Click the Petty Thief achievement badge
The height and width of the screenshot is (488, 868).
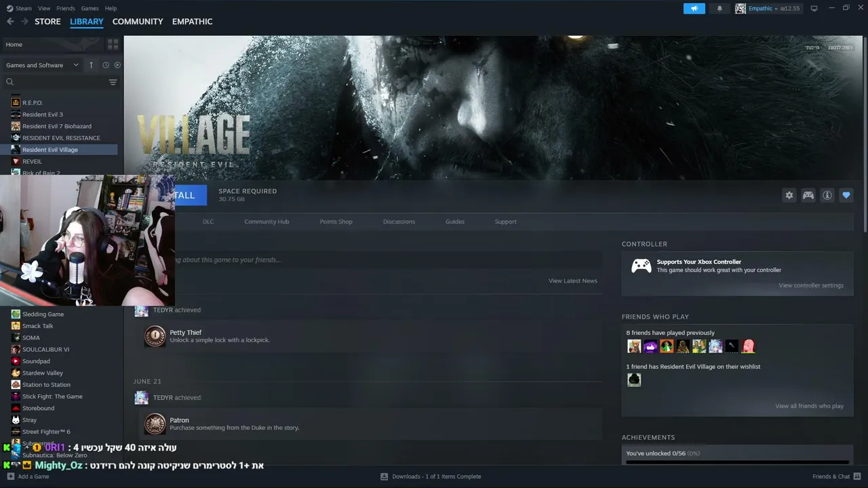pyautogui.click(x=155, y=336)
